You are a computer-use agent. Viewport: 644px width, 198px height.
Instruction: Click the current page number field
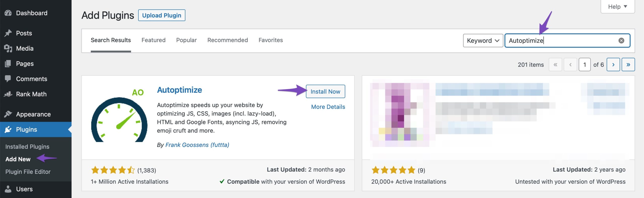[585, 65]
